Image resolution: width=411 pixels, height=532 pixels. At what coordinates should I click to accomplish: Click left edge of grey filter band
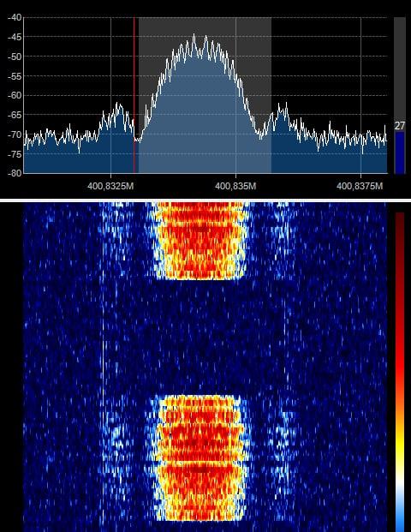click(x=139, y=95)
